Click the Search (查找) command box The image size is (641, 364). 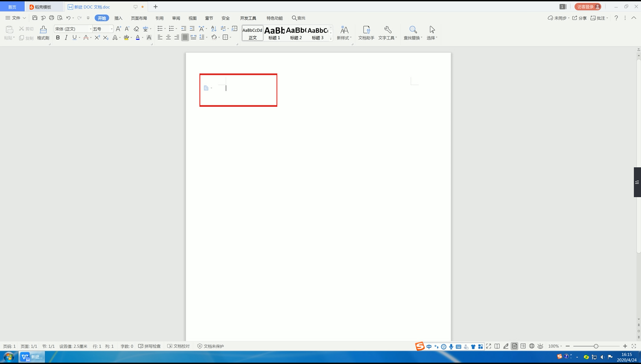point(299,18)
